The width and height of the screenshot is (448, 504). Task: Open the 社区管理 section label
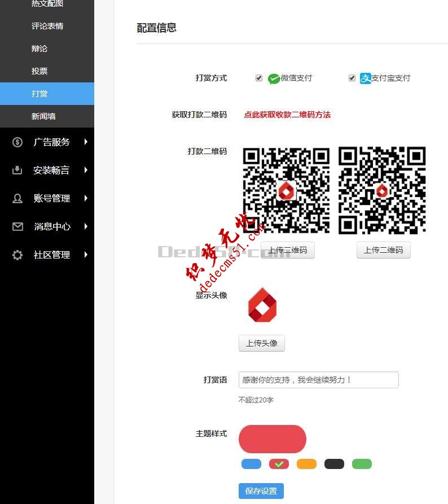click(x=52, y=255)
